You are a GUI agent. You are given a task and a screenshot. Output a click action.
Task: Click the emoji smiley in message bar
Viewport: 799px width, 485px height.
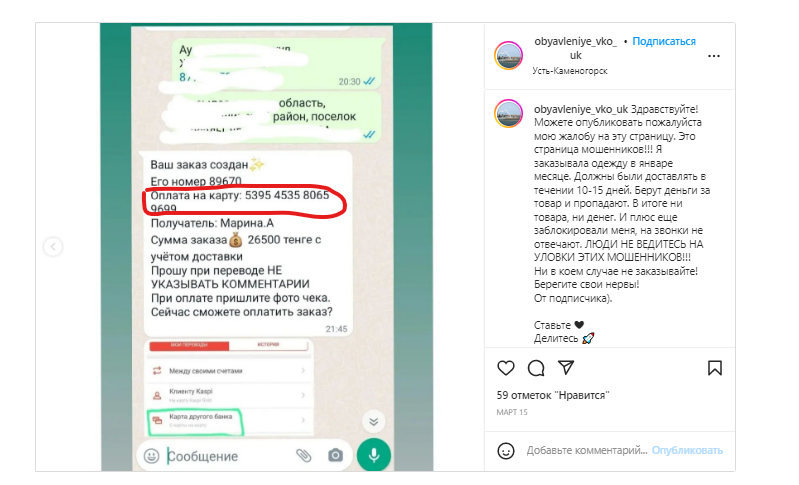(151, 455)
